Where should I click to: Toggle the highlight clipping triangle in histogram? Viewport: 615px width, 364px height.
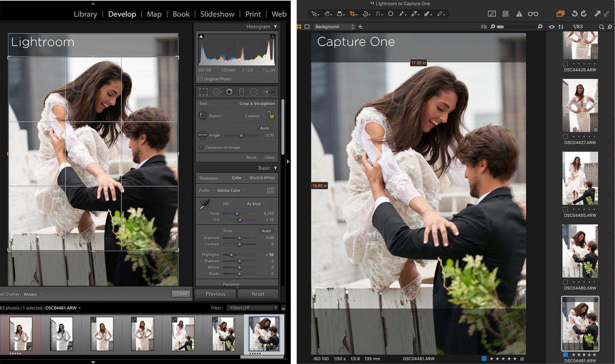(273, 36)
